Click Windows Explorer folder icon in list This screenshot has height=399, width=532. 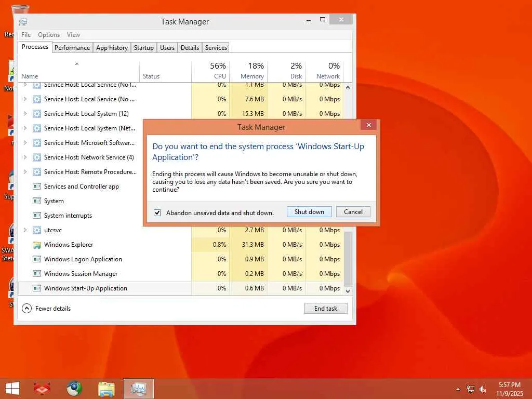[37, 245]
